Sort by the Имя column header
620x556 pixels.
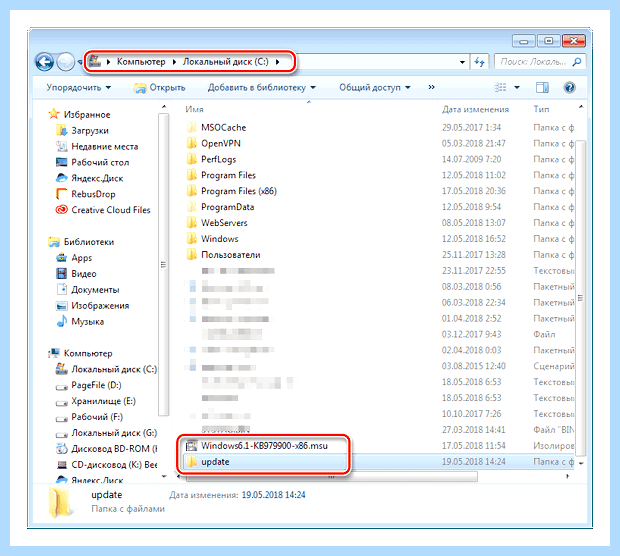pos(194,109)
